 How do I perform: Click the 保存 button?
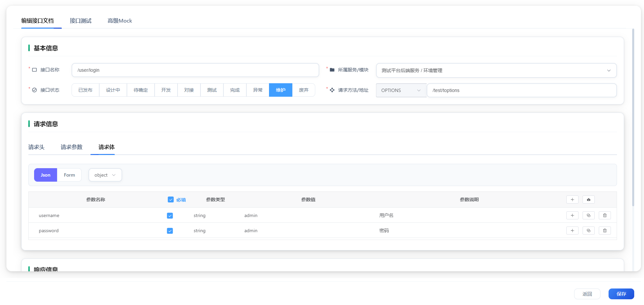point(621,294)
